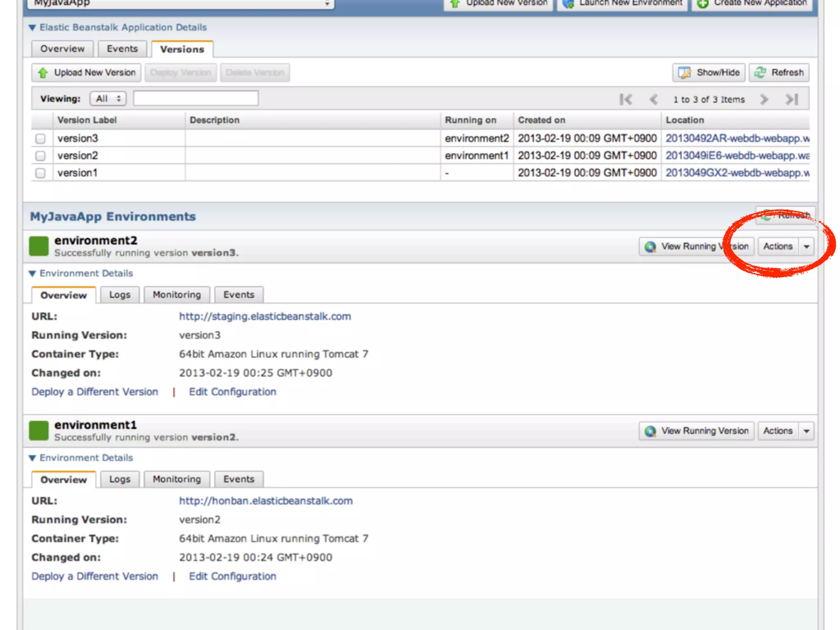Switch to the application Events tab
This screenshot has width=840, height=630.
coord(122,49)
